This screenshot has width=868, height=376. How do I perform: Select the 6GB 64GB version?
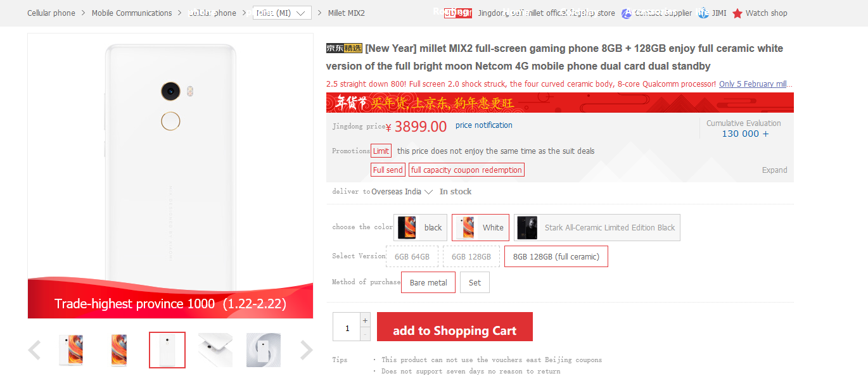(x=412, y=256)
